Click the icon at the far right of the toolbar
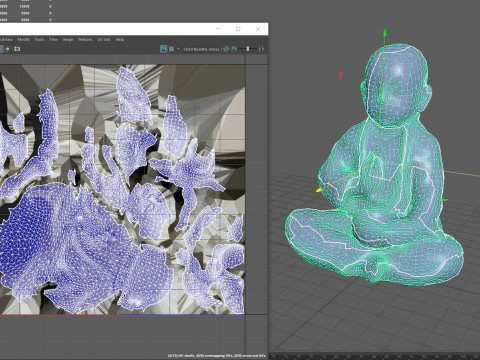480x360 pixels. pos(261,49)
